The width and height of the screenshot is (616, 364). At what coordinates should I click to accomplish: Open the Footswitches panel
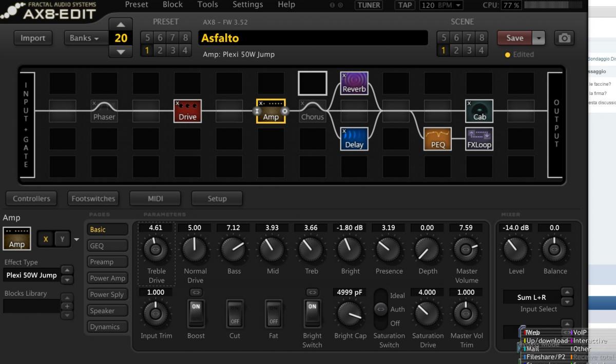(x=93, y=199)
